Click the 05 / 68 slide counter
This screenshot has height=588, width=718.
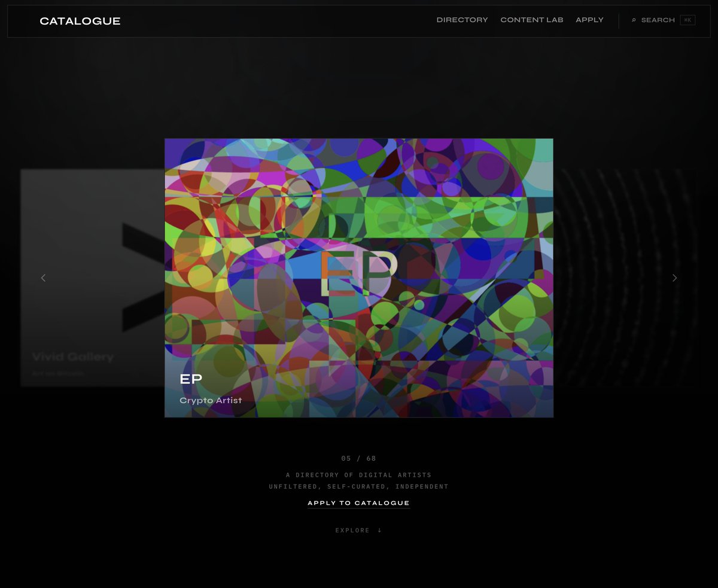click(358, 459)
